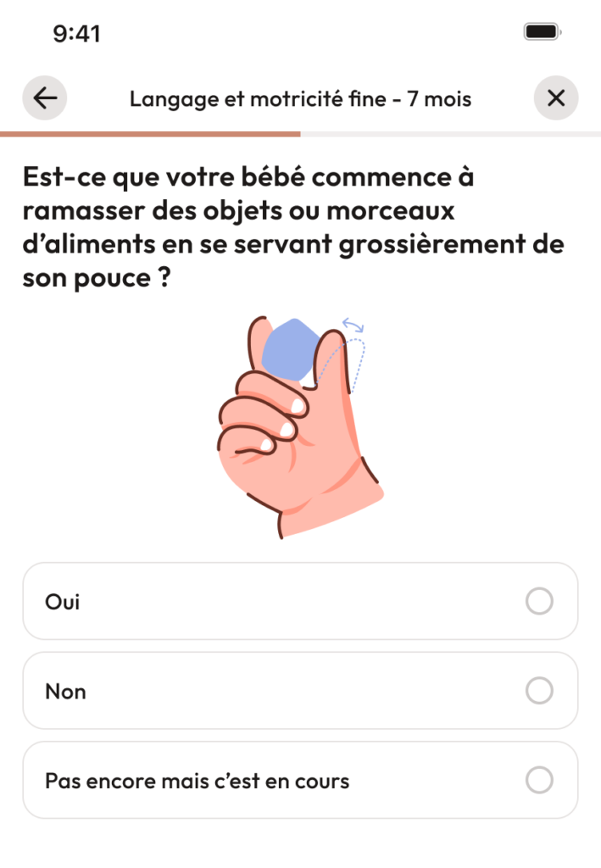Choose the radio for 'Pas encore mais c'est en cours'
The width and height of the screenshot is (601, 868).
539,780
